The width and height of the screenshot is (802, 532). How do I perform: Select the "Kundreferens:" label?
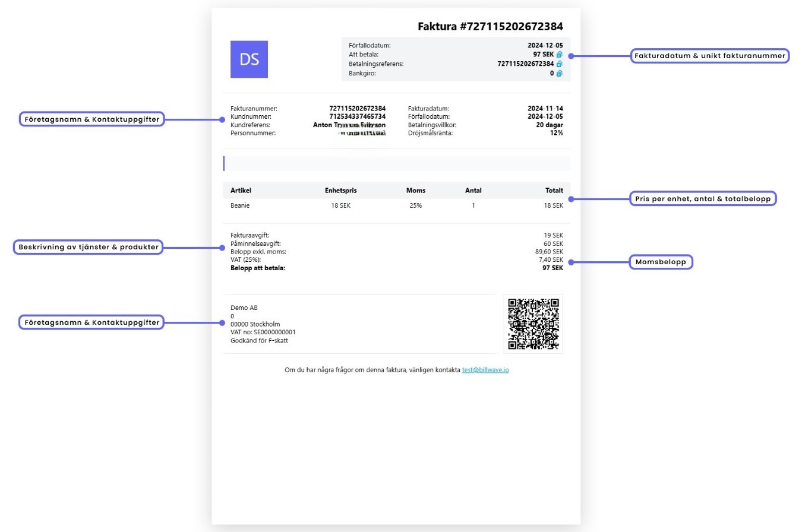pyautogui.click(x=251, y=125)
